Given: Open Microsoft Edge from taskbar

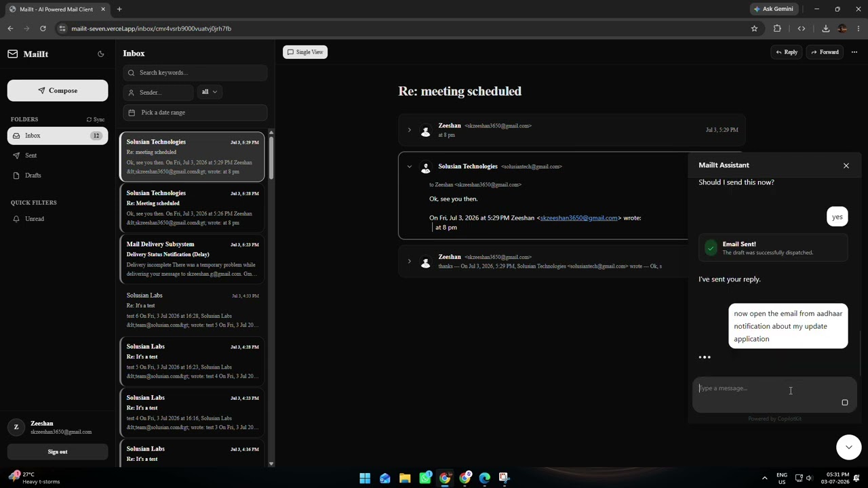Looking at the screenshot, I should 485,479.
